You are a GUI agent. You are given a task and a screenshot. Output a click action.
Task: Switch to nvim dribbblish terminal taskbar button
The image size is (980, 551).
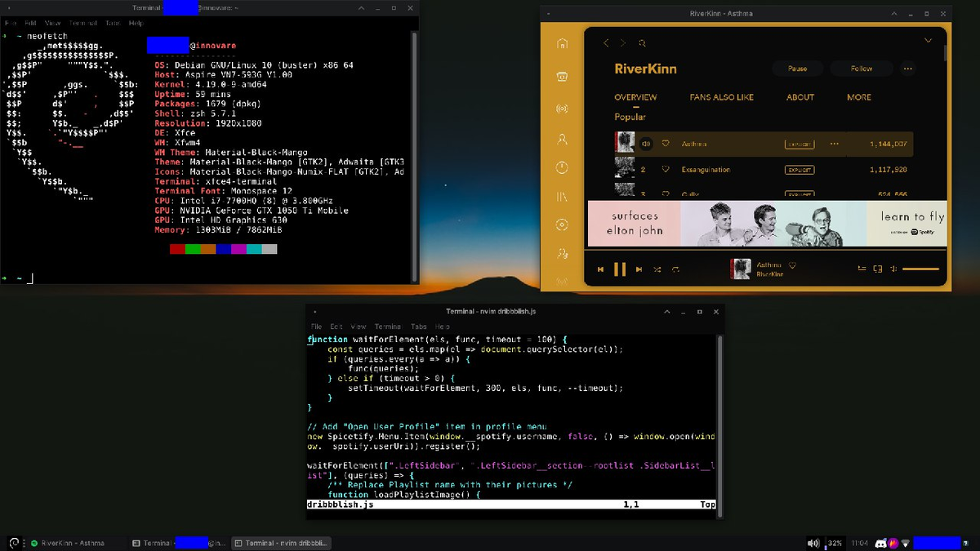pyautogui.click(x=281, y=543)
